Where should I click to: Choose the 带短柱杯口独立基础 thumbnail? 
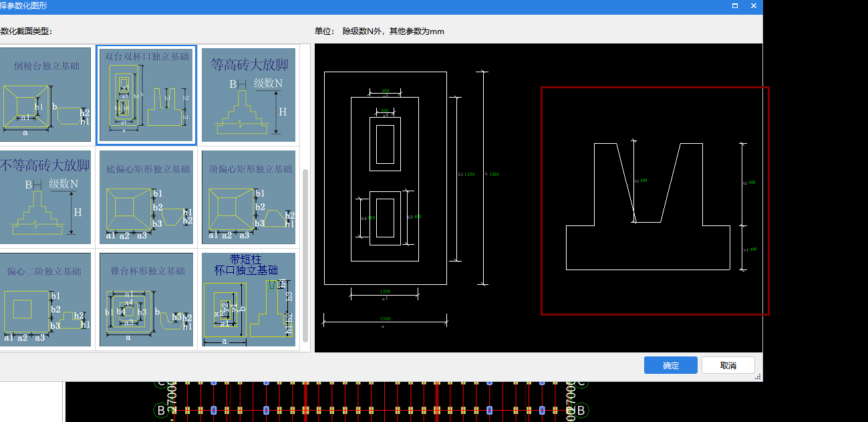(x=249, y=300)
